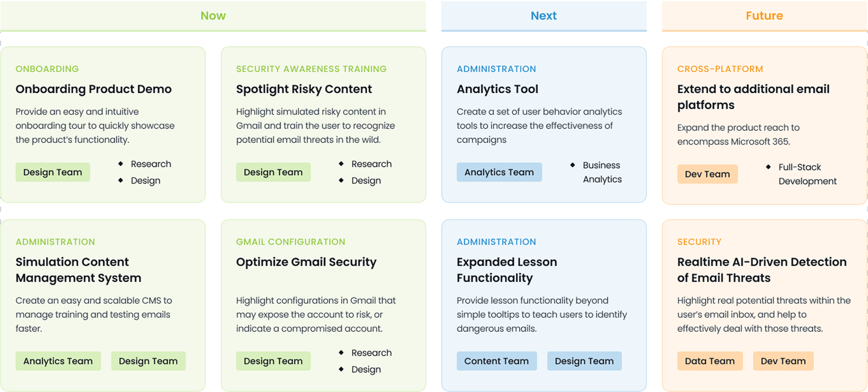This screenshot has width=868, height=392.
Task: Open Spotlight Risky Content card title
Action: tap(304, 89)
